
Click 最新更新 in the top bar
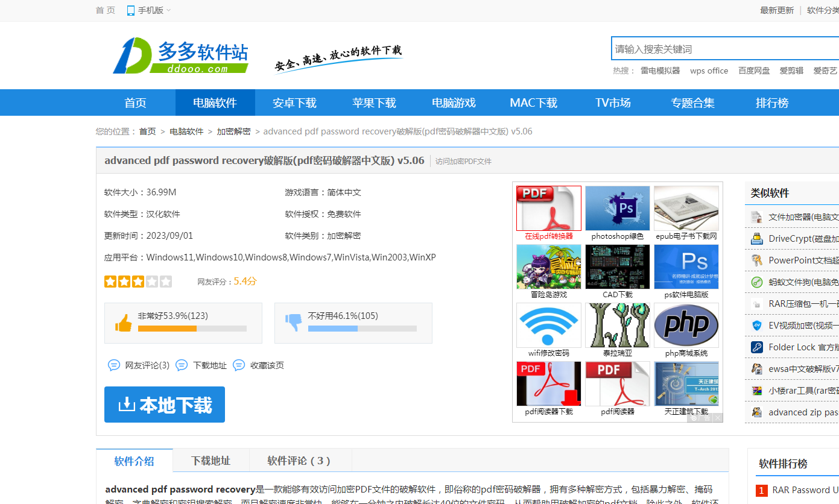click(x=777, y=10)
